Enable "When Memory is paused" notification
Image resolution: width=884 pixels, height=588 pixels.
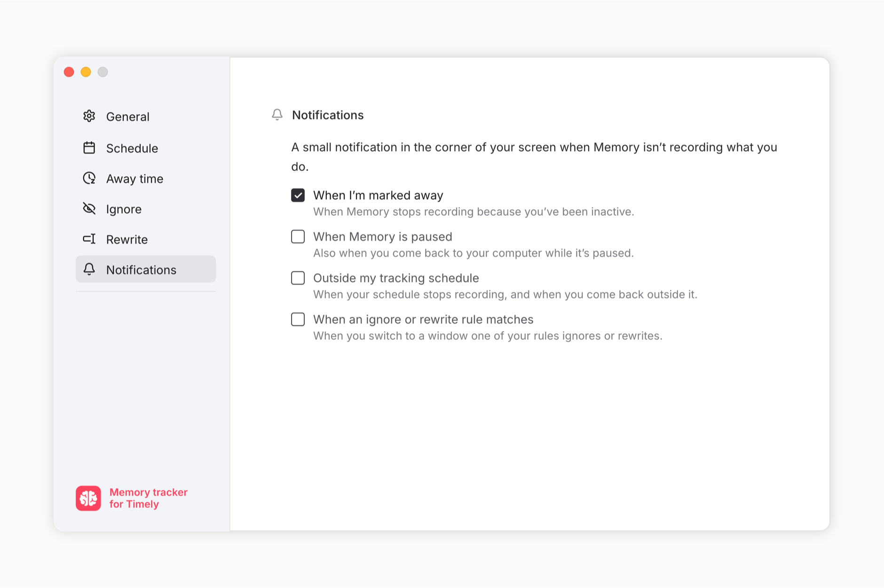tap(298, 236)
